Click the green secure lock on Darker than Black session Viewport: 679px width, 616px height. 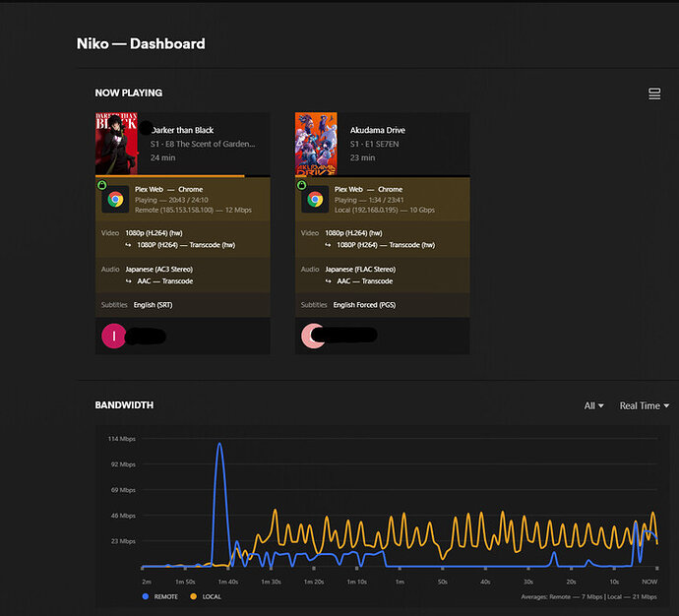click(101, 185)
